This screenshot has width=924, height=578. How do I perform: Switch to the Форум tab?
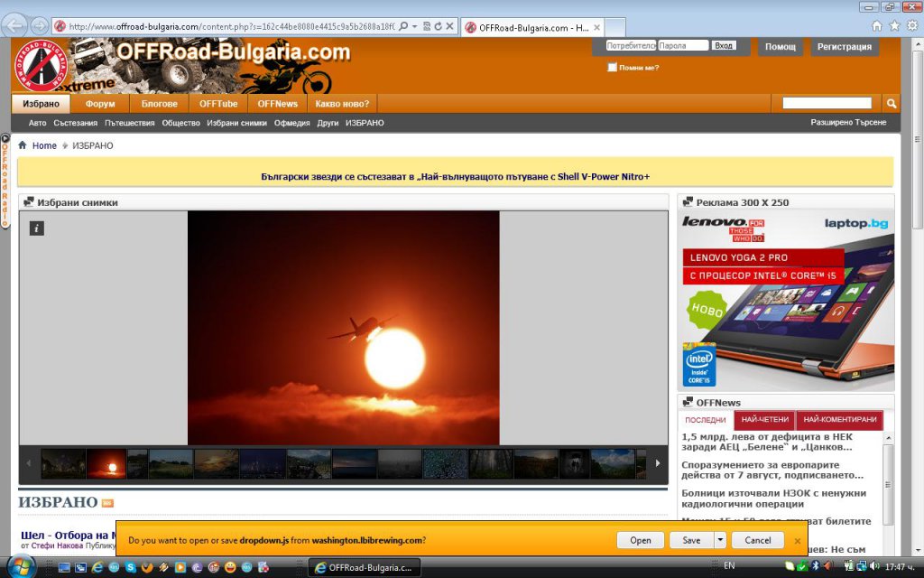(99, 104)
